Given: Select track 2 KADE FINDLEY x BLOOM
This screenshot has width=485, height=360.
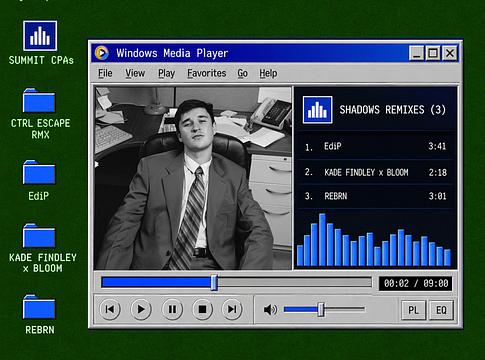Looking at the screenshot, I should pyautogui.click(x=375, y=172).
